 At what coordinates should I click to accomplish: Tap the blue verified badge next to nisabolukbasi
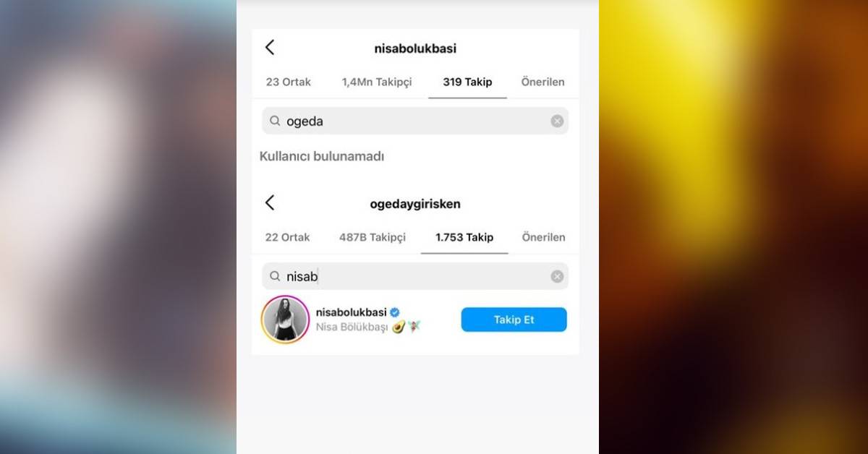click(x=395, y=312)
